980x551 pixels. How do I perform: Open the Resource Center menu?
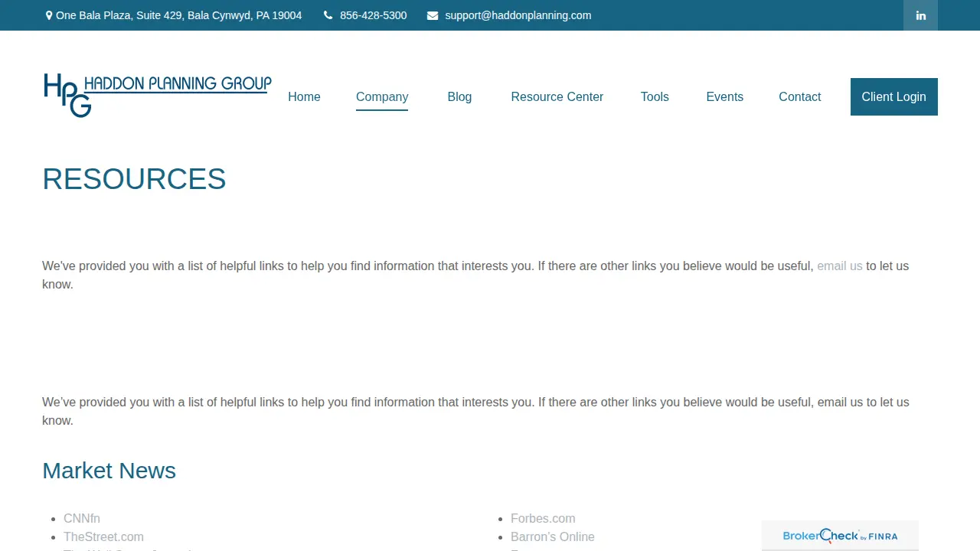point(557,96)
